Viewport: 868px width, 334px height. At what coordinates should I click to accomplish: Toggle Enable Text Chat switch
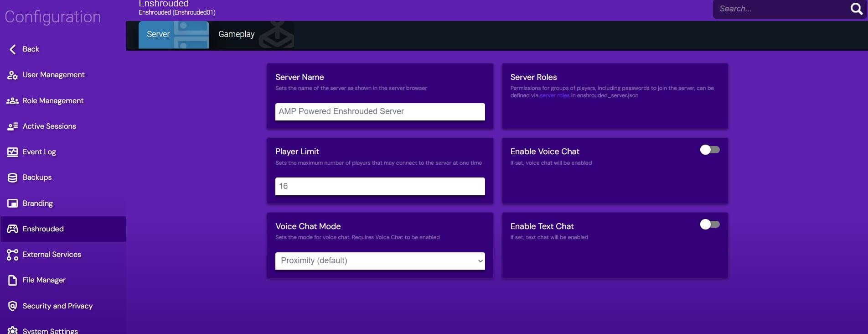(x=710, y=224)
